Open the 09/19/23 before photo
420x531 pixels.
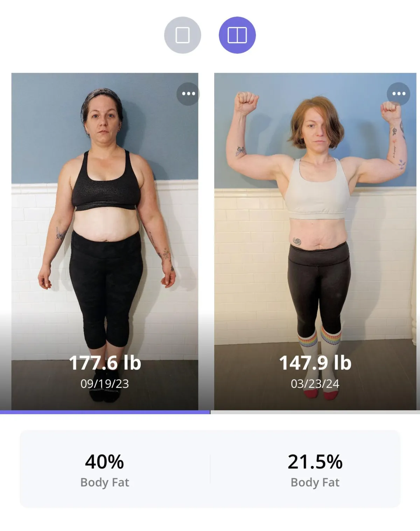coord(105,241)
